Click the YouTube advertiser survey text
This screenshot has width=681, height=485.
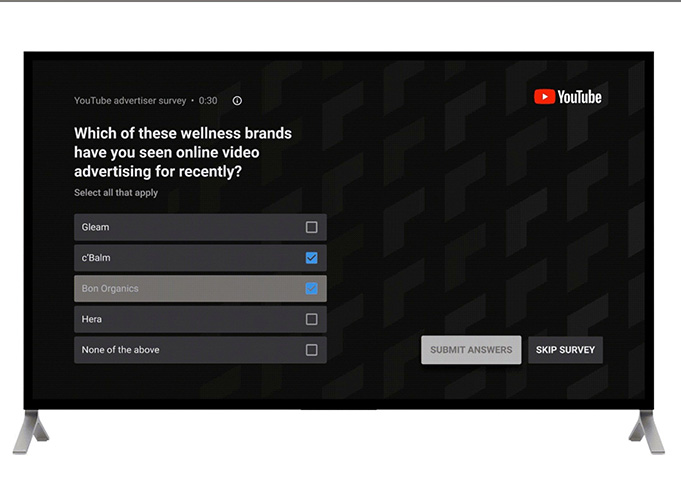point(130,101)
